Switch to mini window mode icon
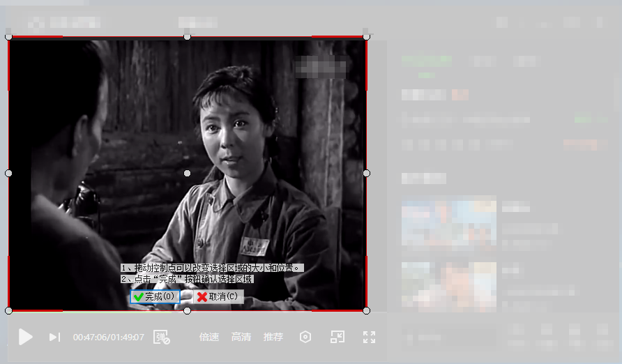Viewport: 622px width, 364px height. pos(337,337)
